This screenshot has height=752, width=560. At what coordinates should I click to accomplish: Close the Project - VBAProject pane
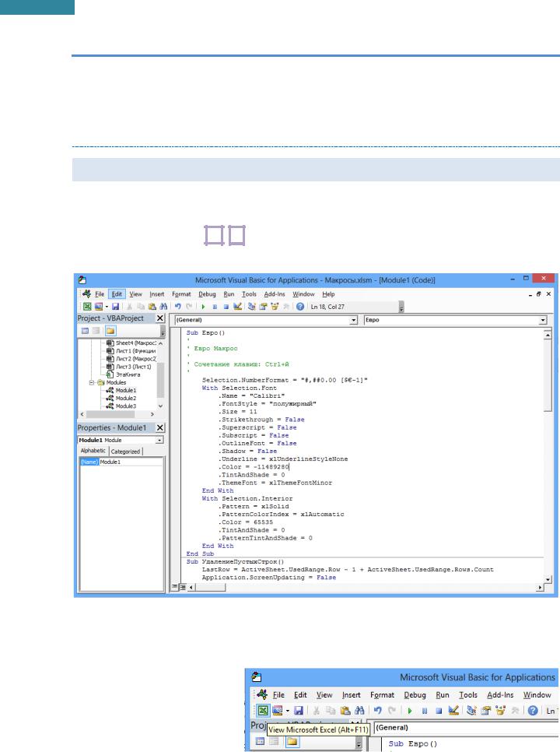(159, 318)
